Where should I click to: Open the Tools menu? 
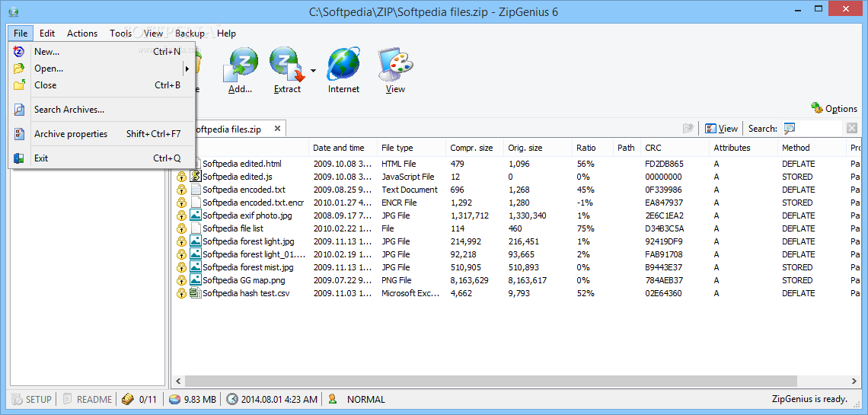pyautogui.click(x=120, y=34)
